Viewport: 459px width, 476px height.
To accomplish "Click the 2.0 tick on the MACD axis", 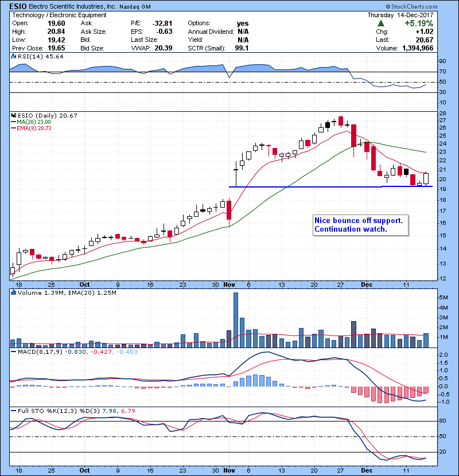I will coord(444,355).
